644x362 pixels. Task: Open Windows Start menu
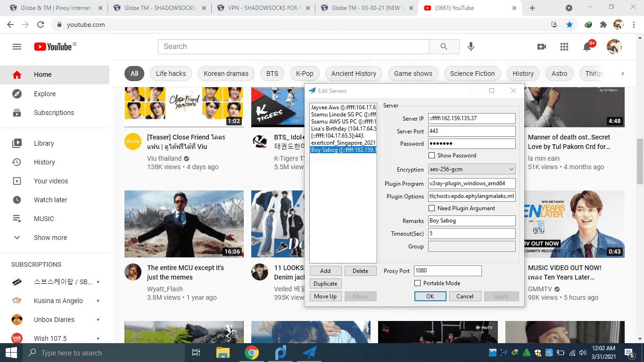click(x=11, y=353)
